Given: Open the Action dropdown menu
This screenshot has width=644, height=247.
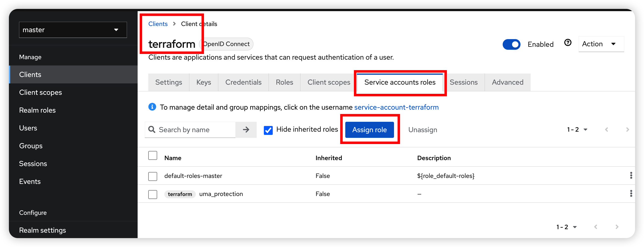Looking at the screenshot, I should [x=601, y=44].
